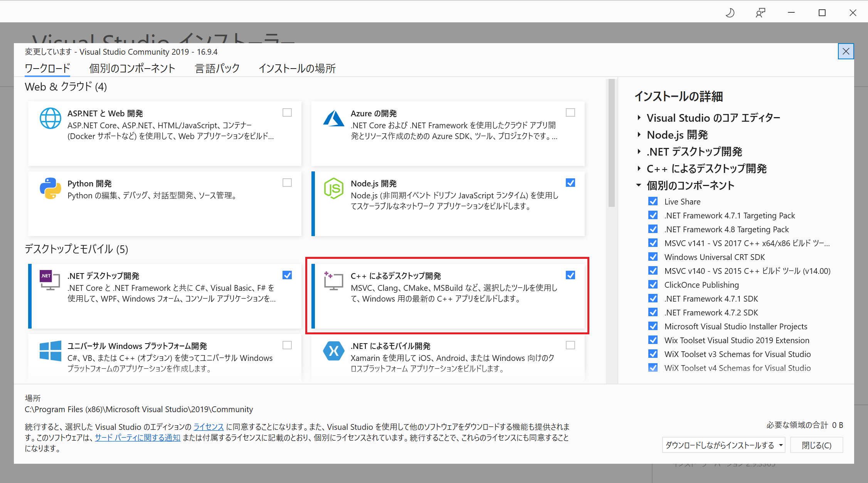
Task: Click デスクトップとモバイル (5) section heading
Action: (x=76, y=249)
